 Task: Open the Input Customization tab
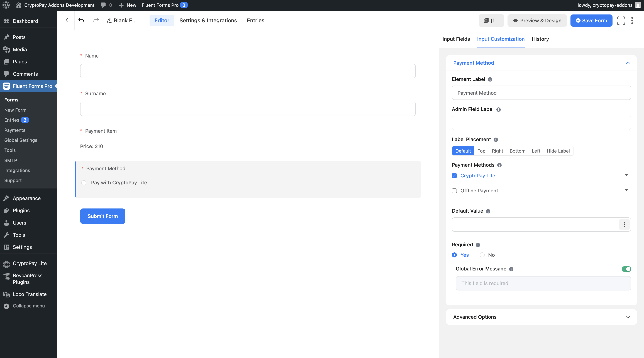[501, 39]
